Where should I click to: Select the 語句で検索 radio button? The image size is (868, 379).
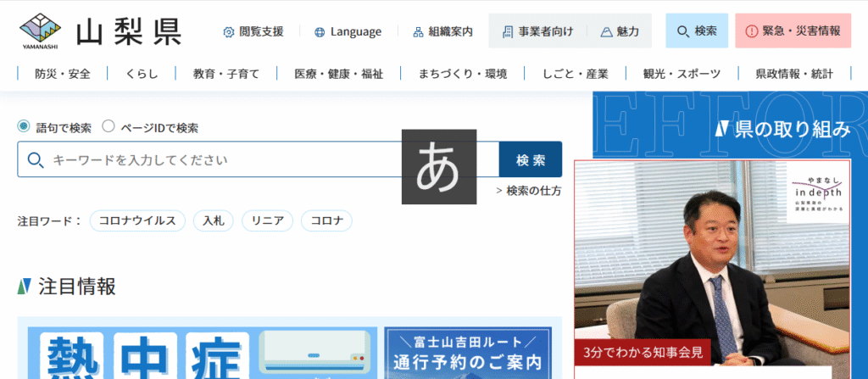23,126
